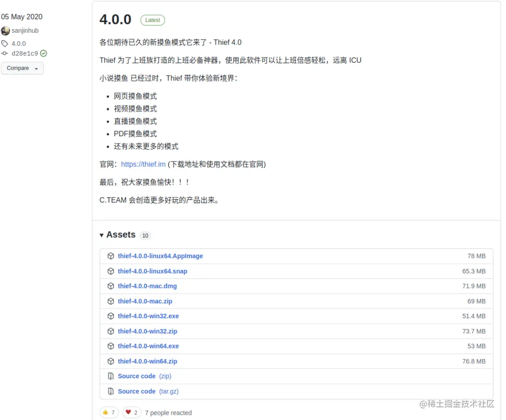This screenshot has height=420, width=506.
Task: Download thief-4.0.0-linux64.snap
Action: pyautogui.click(x=152, y=271)
